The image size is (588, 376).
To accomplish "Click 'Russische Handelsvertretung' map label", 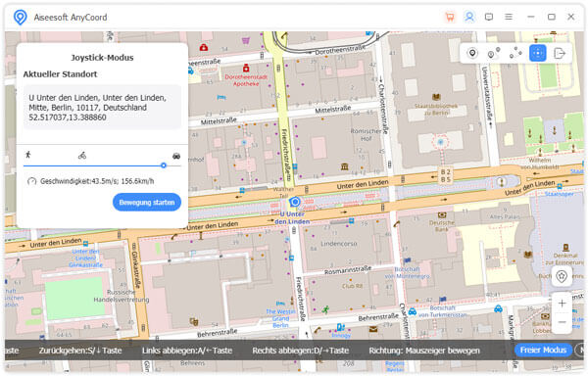I will click(122, 296).
